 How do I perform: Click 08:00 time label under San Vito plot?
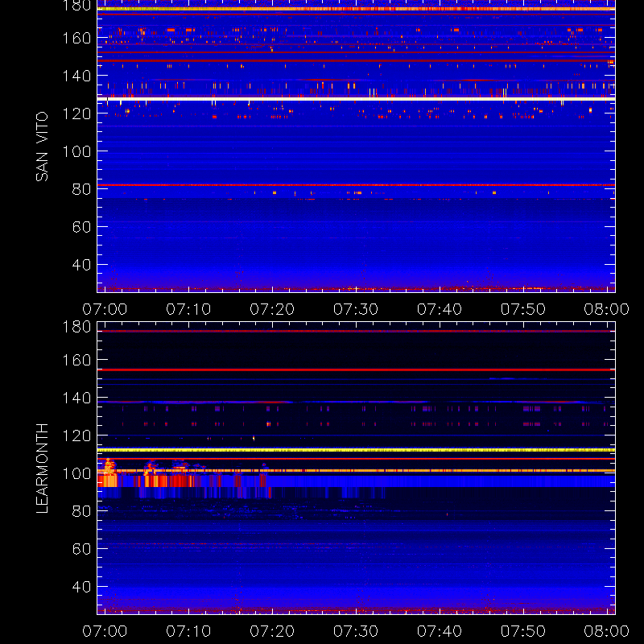click(607, 309)
